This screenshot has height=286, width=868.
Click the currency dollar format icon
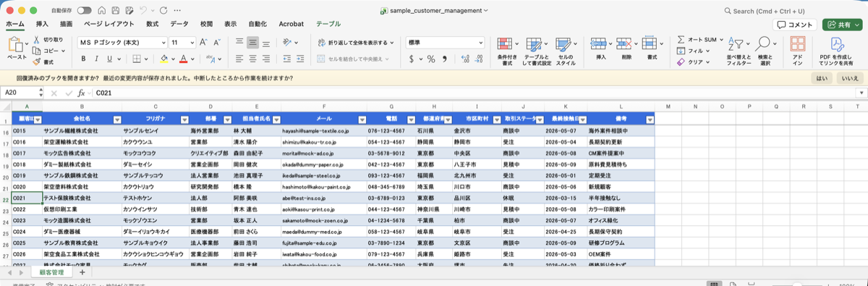[412, 59]
